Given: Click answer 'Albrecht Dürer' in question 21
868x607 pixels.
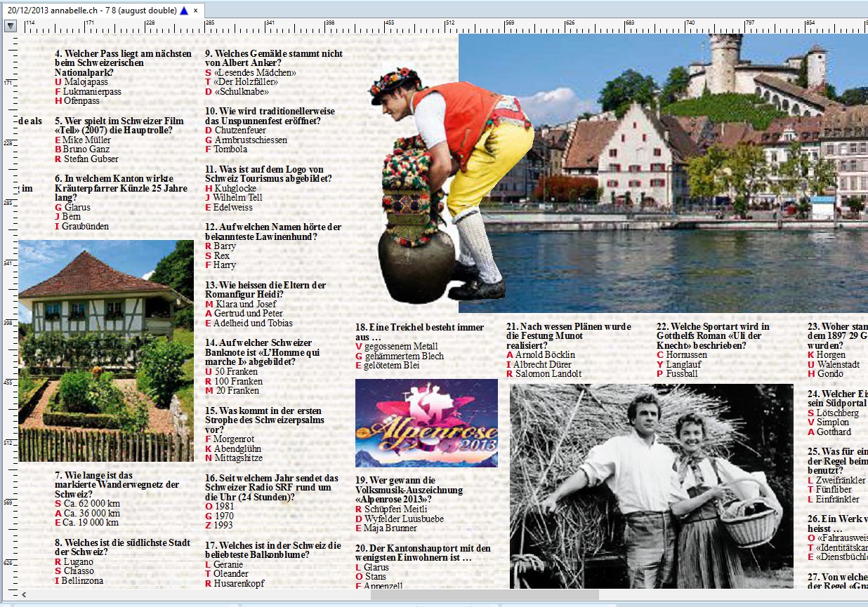Looking at the screenshot, I should click(544, 365).
